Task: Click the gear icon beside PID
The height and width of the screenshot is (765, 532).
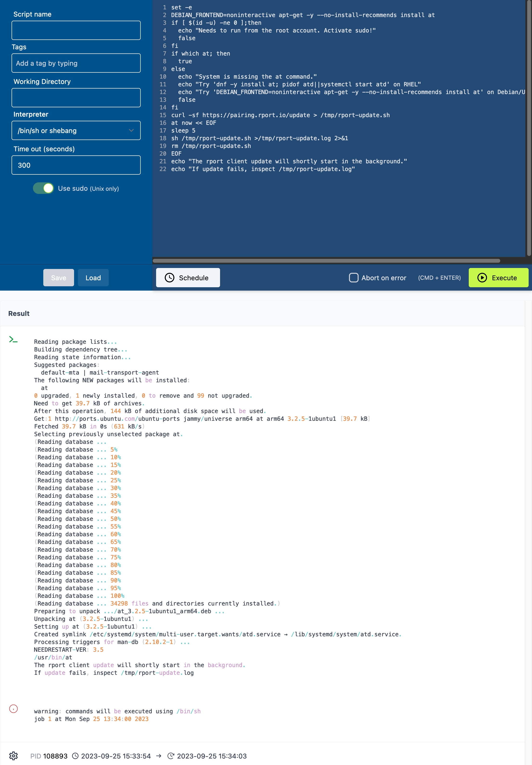Action: coord(13,756)
